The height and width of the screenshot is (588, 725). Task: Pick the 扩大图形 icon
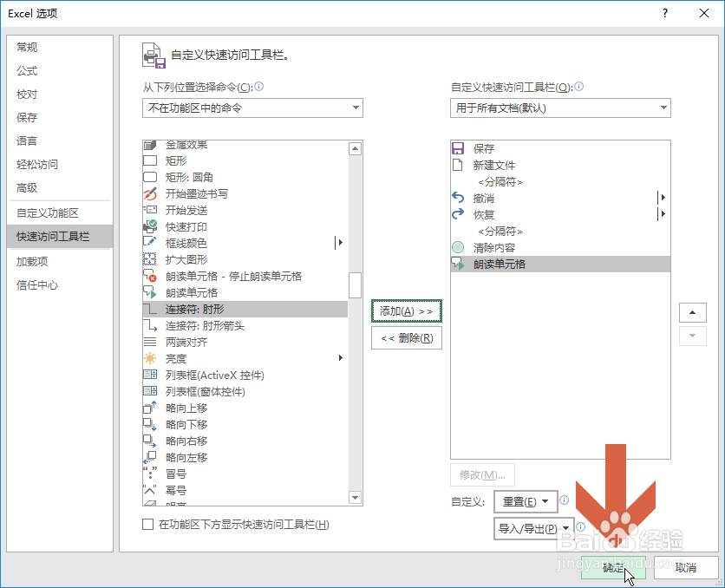pyautogui.click(x=150, y=259)
